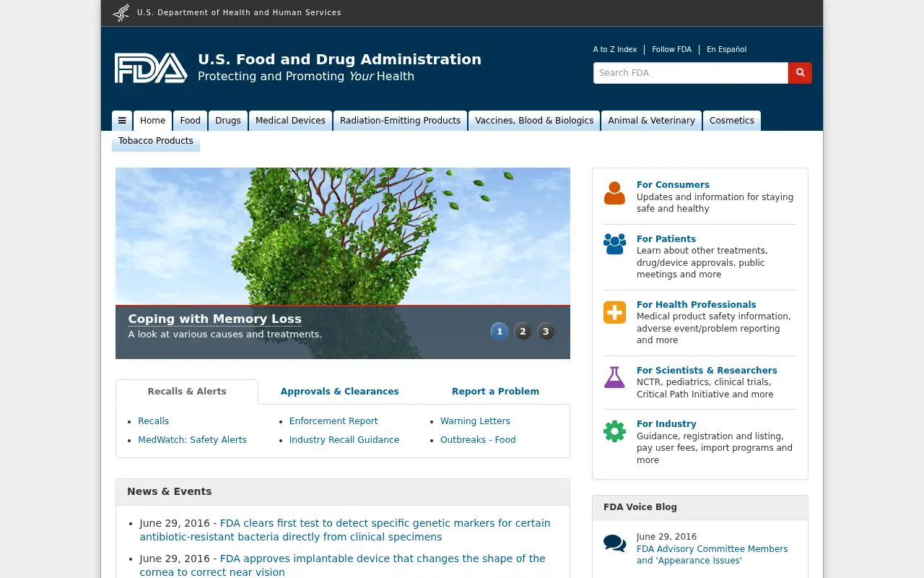Open the Drugs navigation tab
Image resolution: width=924 pixels, height=578 pixels.
[x=228, y=121]
